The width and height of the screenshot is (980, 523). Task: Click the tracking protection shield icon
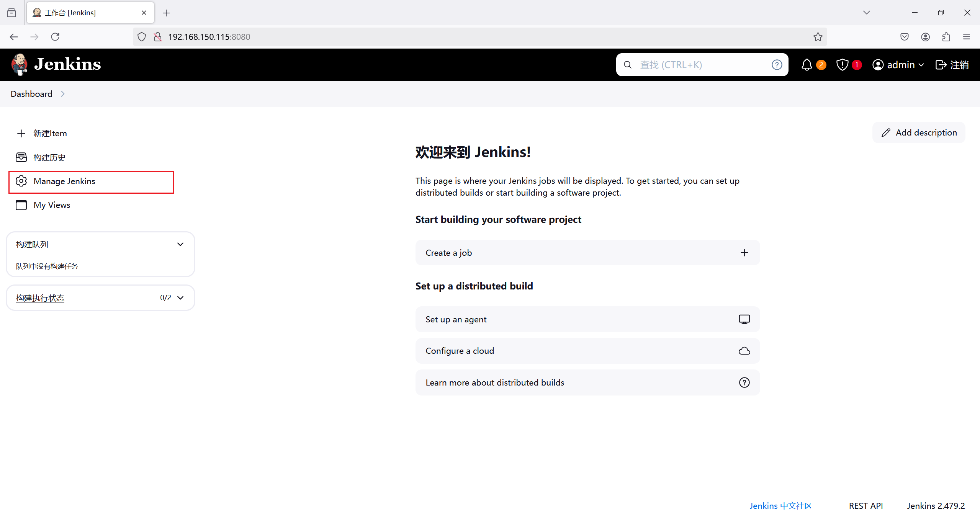pos(142,37)
